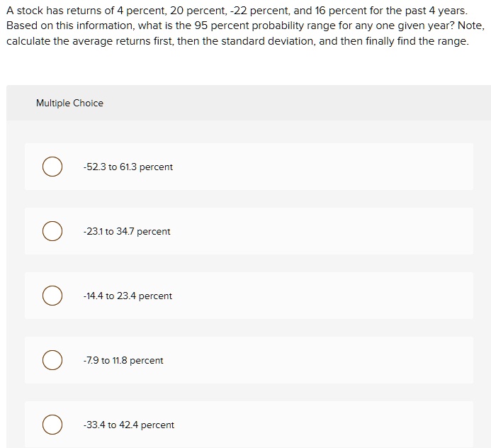Click the answer text "-14.4 to 23.4 percent"
491x448 pixels.
point(127,296)
